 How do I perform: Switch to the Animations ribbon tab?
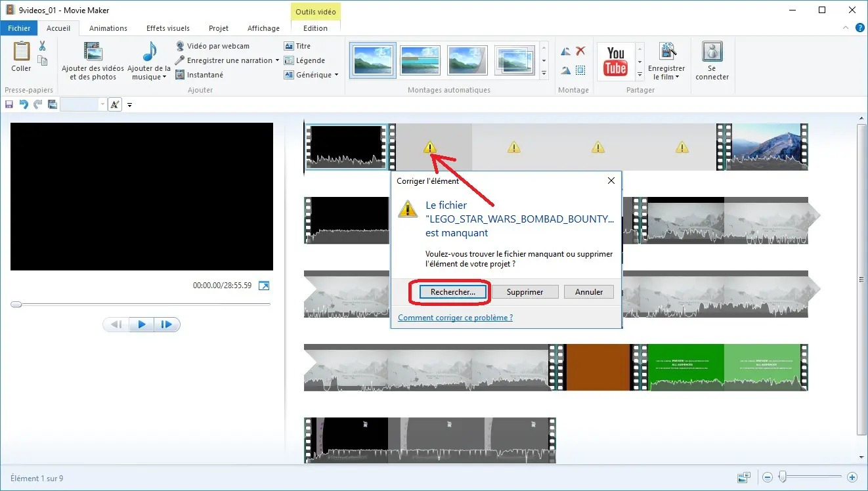(108, 28)
